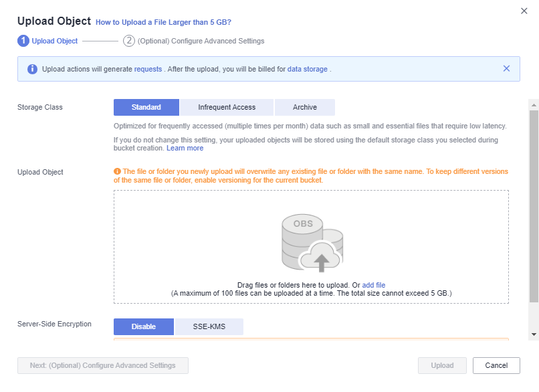Screen dimensions: 539x392
Task: Click the blue info icon in banner
Action: pos(32,69)
